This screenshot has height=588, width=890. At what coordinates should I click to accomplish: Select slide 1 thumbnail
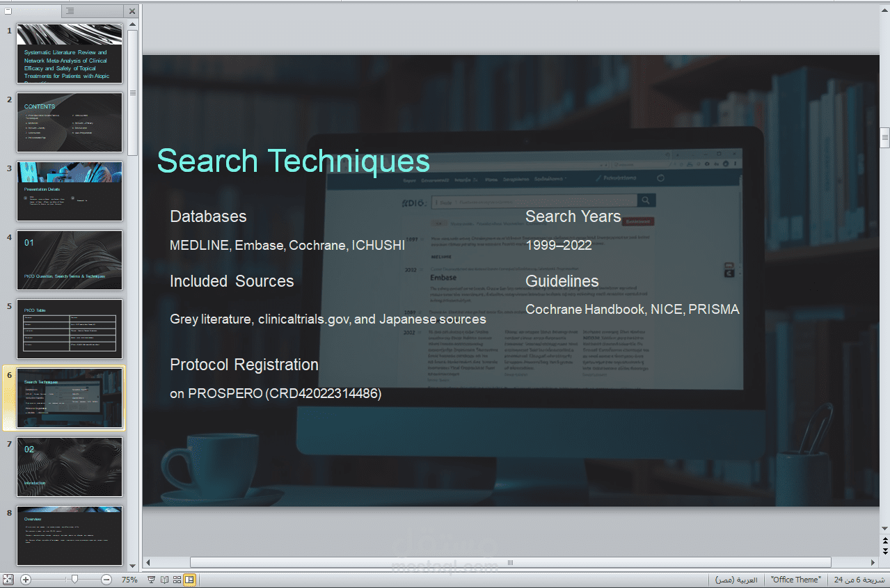(x=70, y=54)
